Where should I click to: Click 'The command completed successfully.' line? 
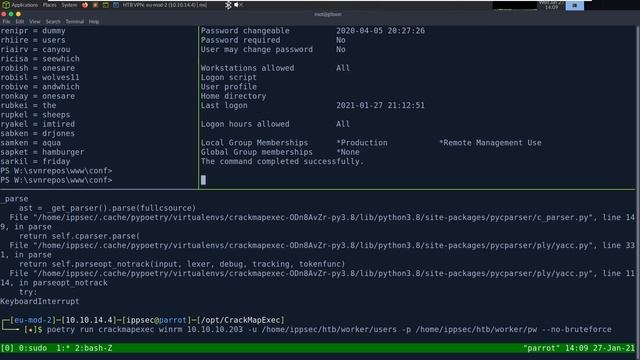282,162
